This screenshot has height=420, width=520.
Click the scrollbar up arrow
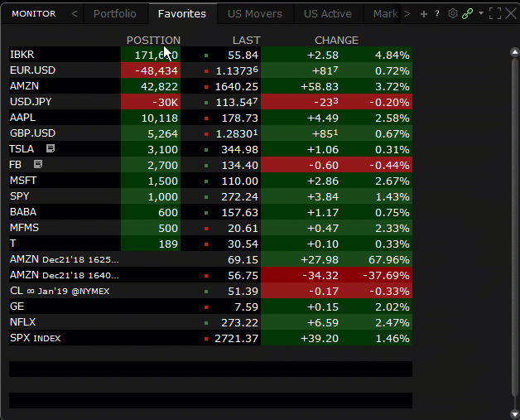[513, 52]
